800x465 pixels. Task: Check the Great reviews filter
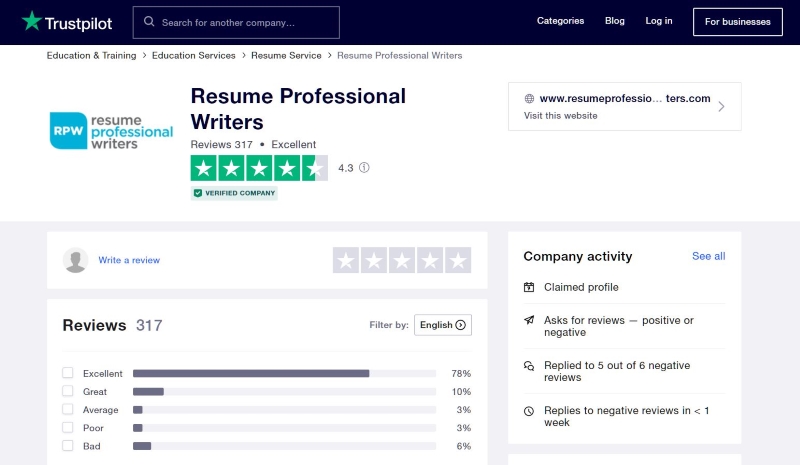pos(67,391)
